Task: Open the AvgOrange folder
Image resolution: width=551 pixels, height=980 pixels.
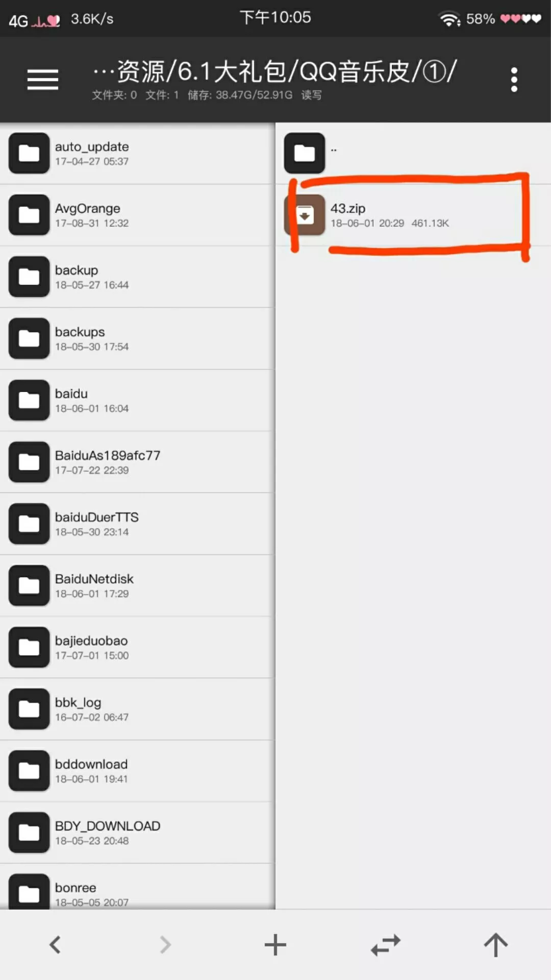Action: pyautogui.click(x=137, y=215)
